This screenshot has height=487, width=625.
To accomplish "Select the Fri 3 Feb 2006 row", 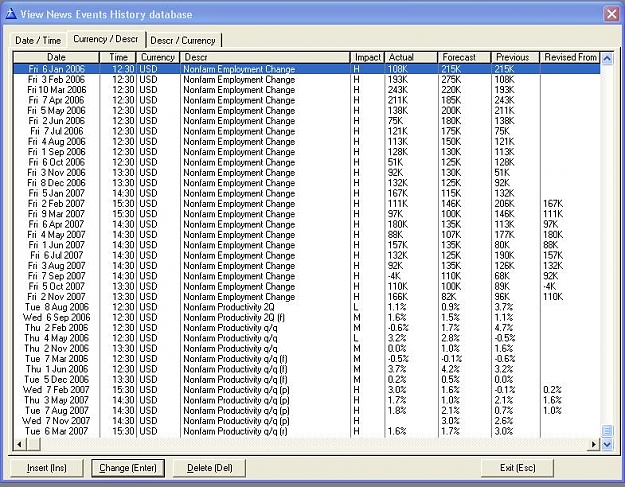I will tap(307, 79).
